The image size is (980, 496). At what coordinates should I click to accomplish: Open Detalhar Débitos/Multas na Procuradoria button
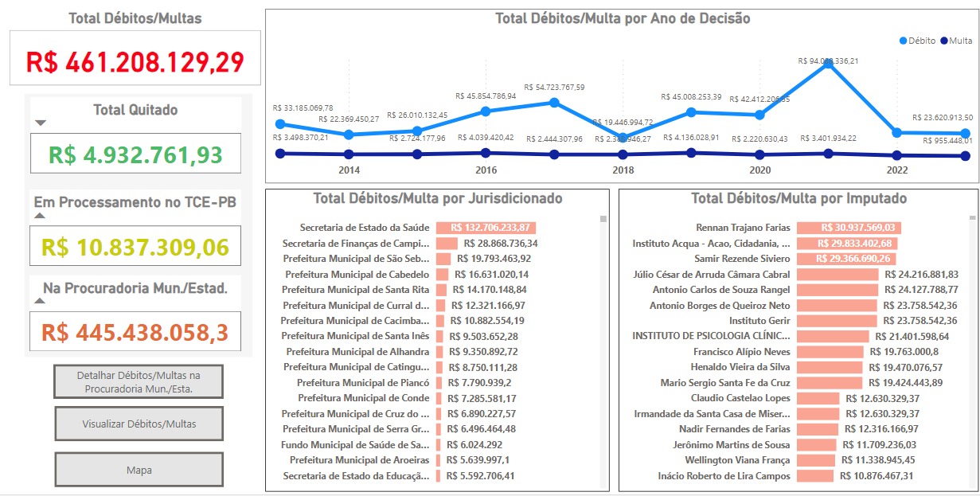pos(139,381)
